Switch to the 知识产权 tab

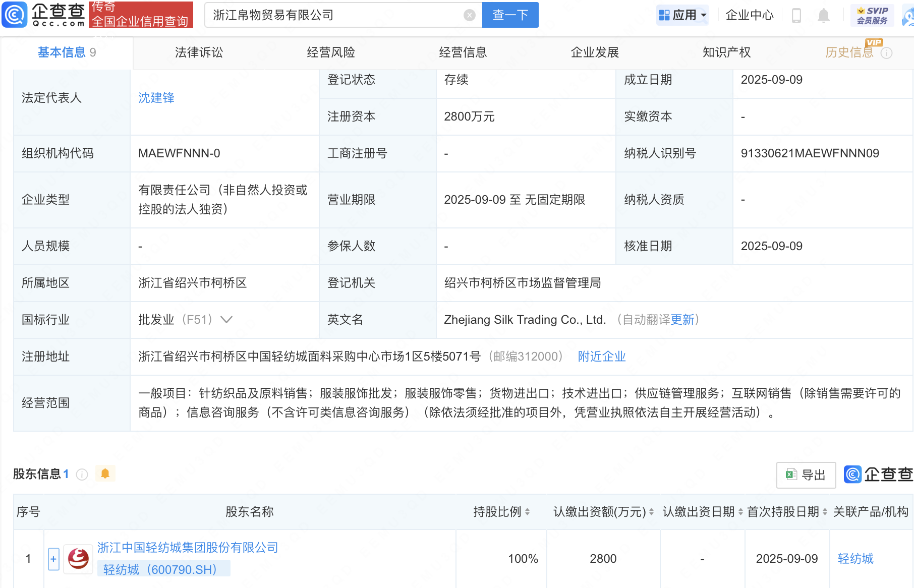[x=726, y=52]
